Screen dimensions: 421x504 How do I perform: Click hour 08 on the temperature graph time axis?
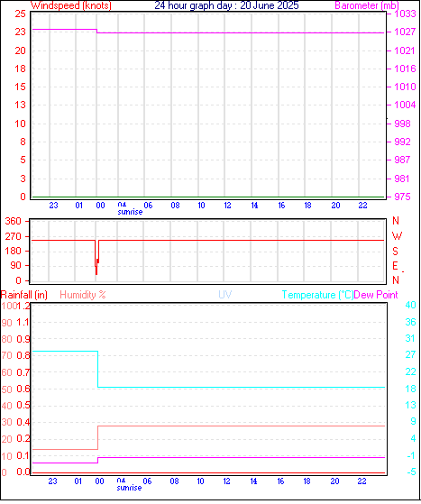pos(174,481)
